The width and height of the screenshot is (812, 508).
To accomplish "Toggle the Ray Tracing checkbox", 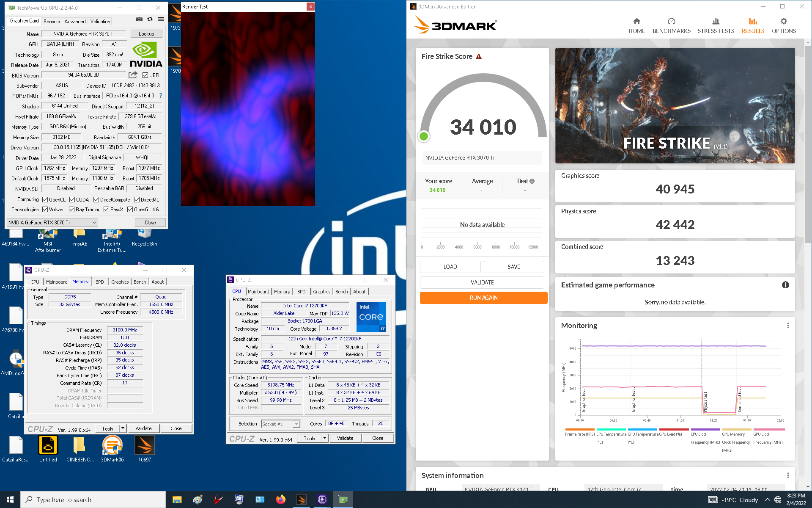I will click(71, 210).
